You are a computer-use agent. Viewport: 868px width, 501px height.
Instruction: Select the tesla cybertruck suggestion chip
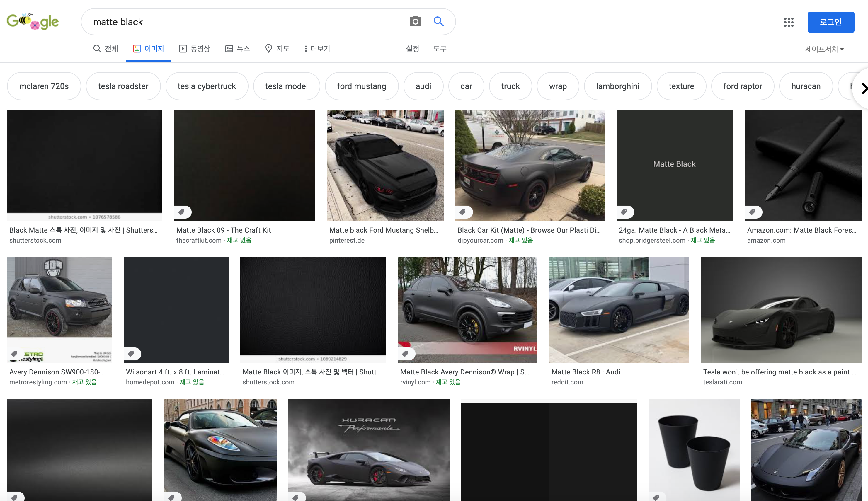[207, 86]
